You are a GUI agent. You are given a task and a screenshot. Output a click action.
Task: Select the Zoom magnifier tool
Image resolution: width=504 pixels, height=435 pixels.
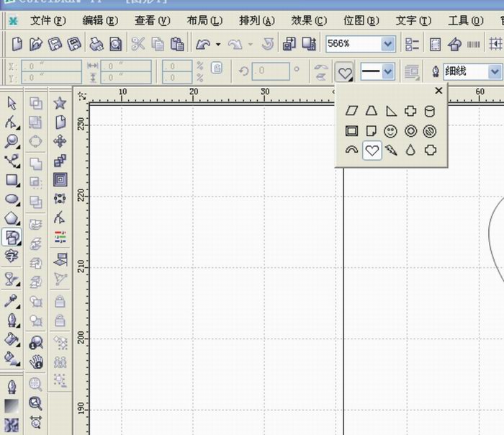tap(12, 141)
